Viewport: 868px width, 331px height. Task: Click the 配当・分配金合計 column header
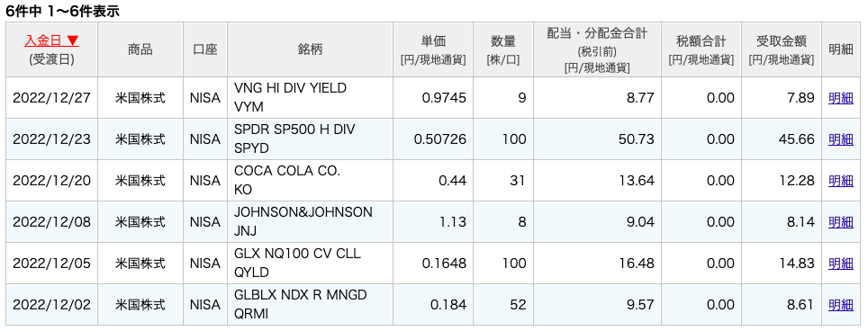click(x=597, y=49)
